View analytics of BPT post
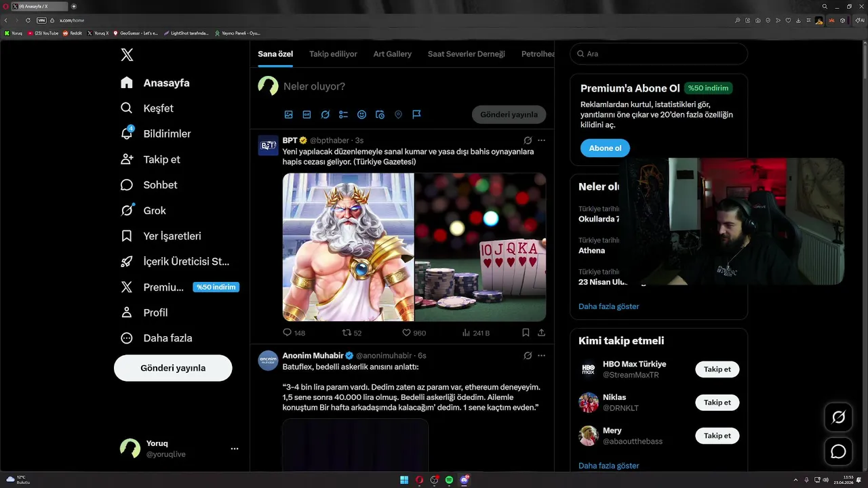This screenshot has width=868, height=488. pos(475,333)
